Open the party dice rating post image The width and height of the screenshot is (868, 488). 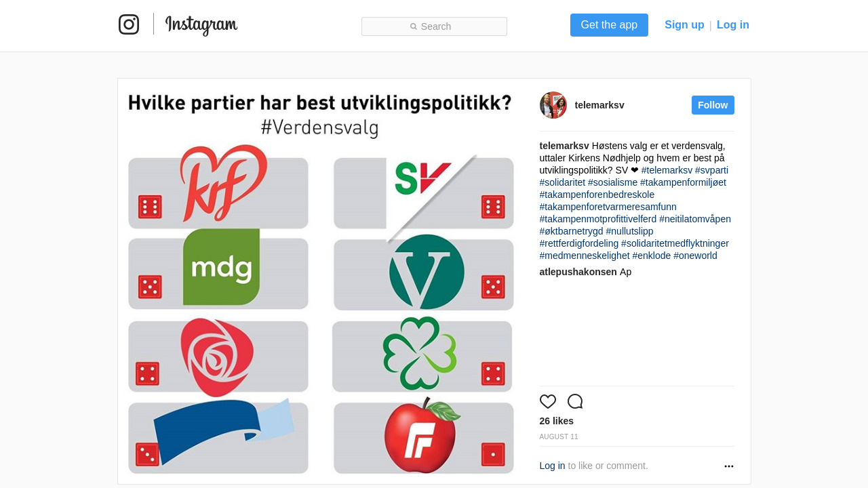click(x=321, y=281)
